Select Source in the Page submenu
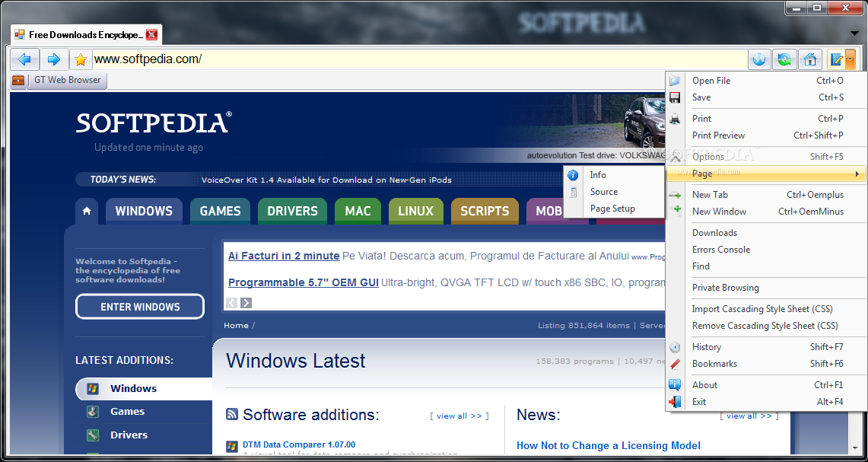 coord(614,192)
